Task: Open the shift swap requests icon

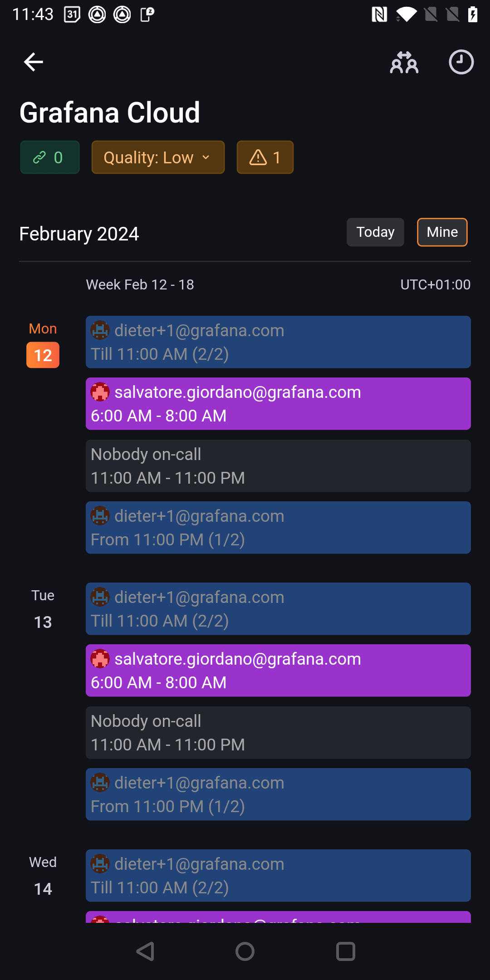Action: point(404,62)
